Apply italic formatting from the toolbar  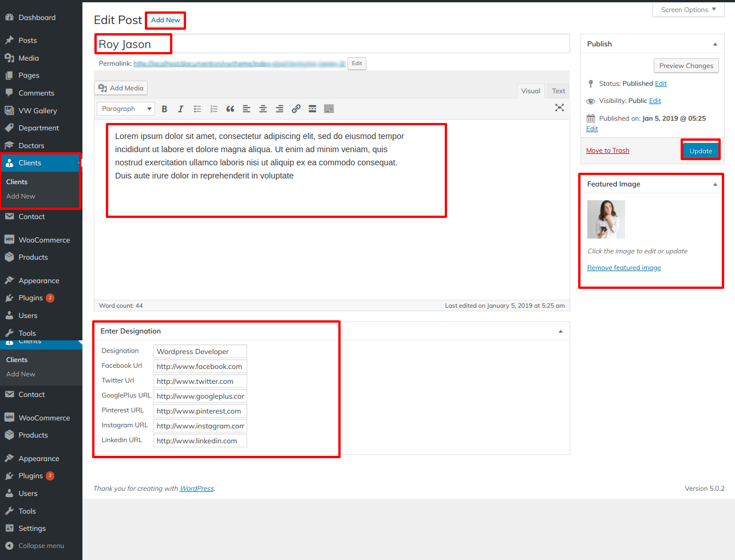coord(180,109)
